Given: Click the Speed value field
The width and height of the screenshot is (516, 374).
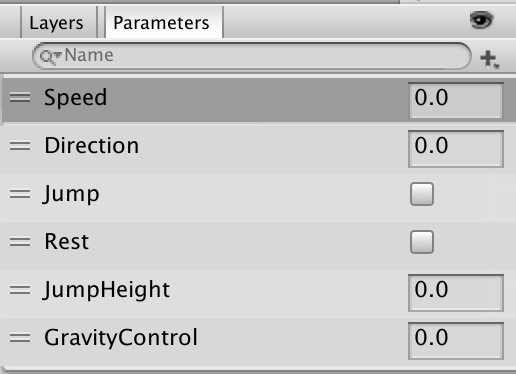Looking at the screenshot, I should click(456, 100).
